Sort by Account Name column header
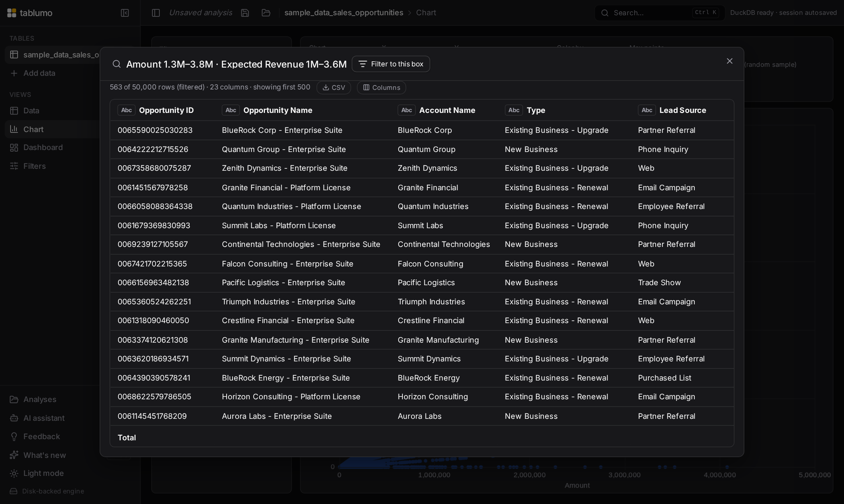Viewport: 844px width, 504px height. (x=447, y=110)
